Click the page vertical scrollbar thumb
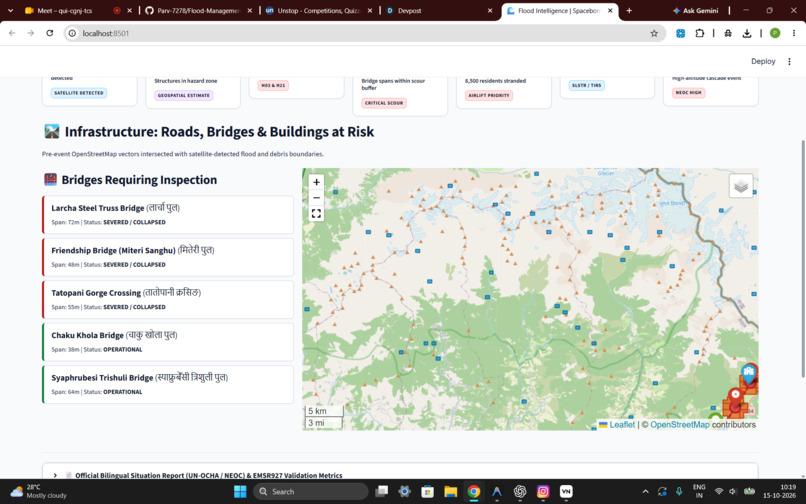The image size is (806, 504). tap(802, 258)
